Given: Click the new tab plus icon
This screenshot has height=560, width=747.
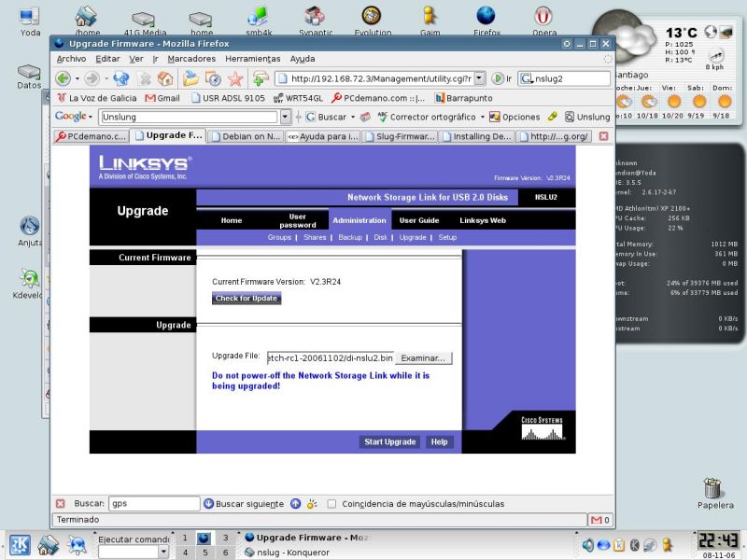Looking at the screenshot, I should pyautogui.click(x=261, y=78).
